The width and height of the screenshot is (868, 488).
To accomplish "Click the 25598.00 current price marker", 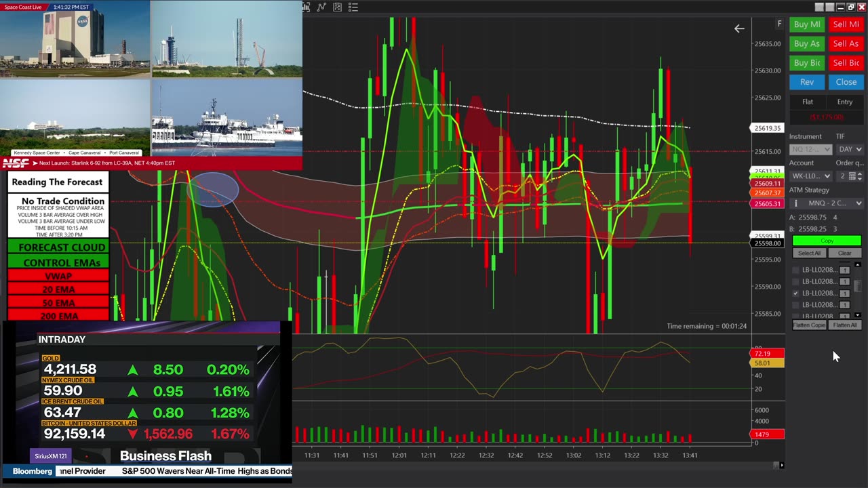I will pyautogui.click(x=766, y=243).
